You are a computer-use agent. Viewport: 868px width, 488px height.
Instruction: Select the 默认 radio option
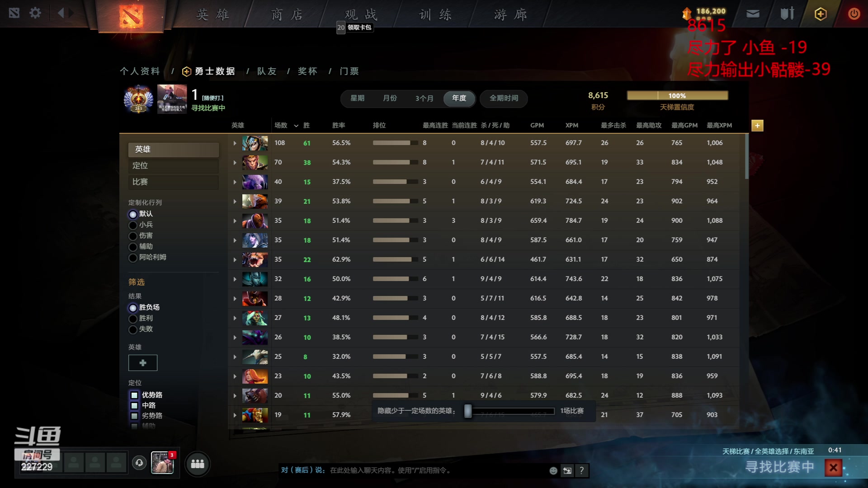click(x=133, y=214)
